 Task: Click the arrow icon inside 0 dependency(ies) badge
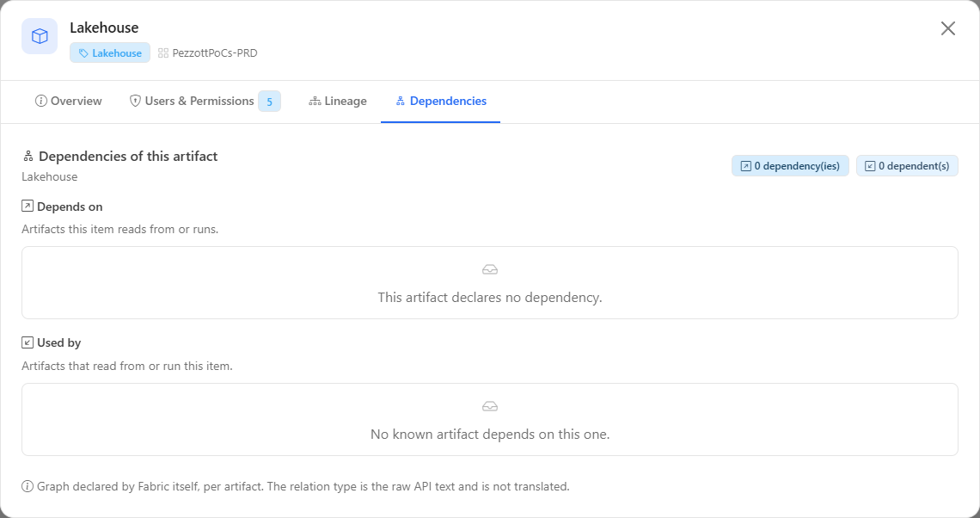(745, 166)
